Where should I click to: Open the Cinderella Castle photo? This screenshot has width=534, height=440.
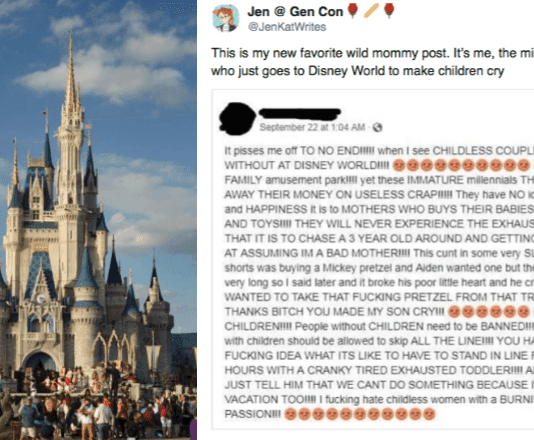point(98,220)
